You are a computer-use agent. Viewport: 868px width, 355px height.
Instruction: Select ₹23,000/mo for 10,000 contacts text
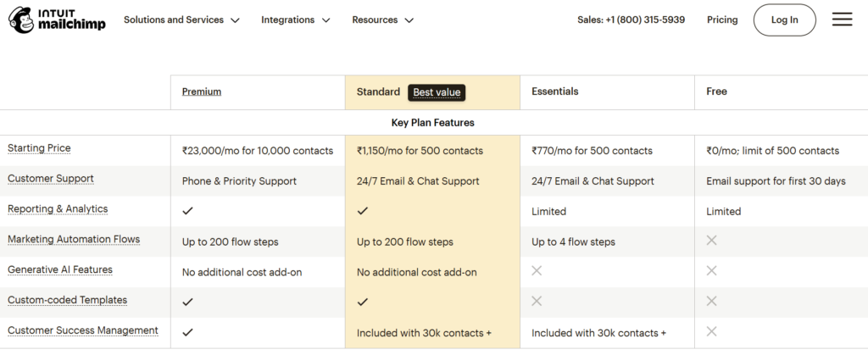point(258,151)
